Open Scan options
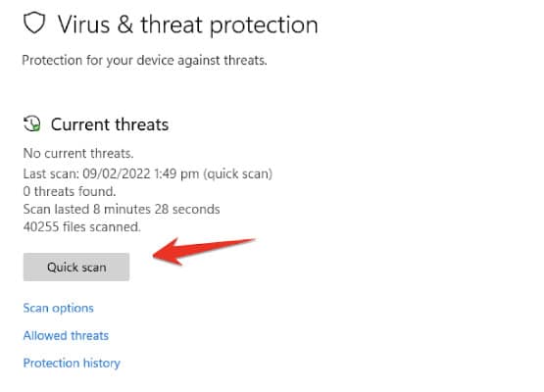Screen dimensions: 544x392 [58, 308]
